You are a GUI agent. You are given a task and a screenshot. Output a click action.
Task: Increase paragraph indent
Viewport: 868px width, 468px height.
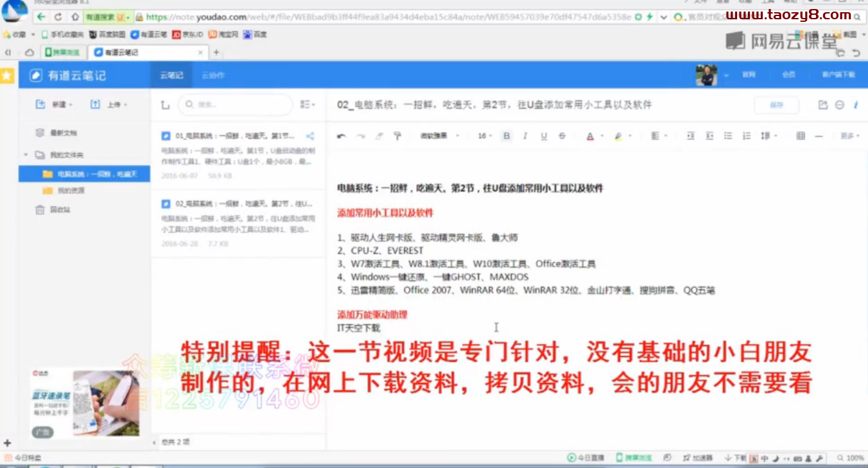[x=691, y=136]
